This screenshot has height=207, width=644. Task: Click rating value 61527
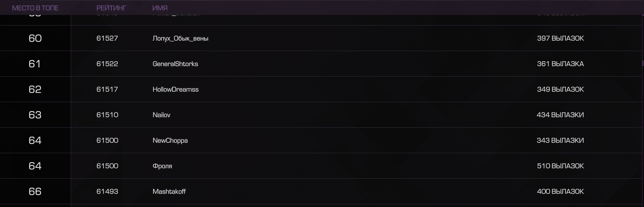coord(107,38)
